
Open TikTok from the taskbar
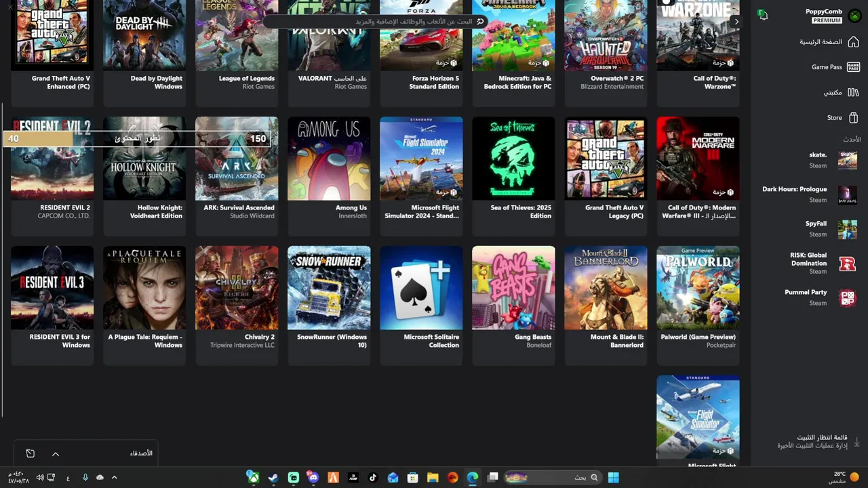tap(372, 477)
